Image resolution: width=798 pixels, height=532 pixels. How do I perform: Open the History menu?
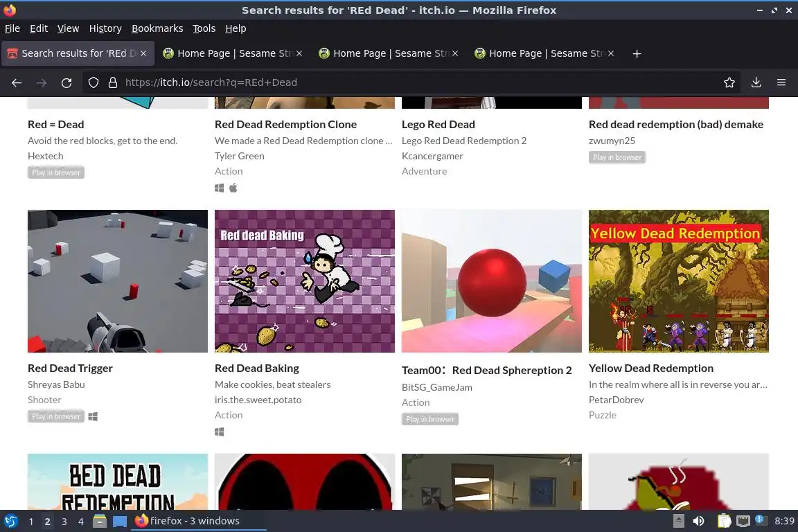tap(105, 28)
